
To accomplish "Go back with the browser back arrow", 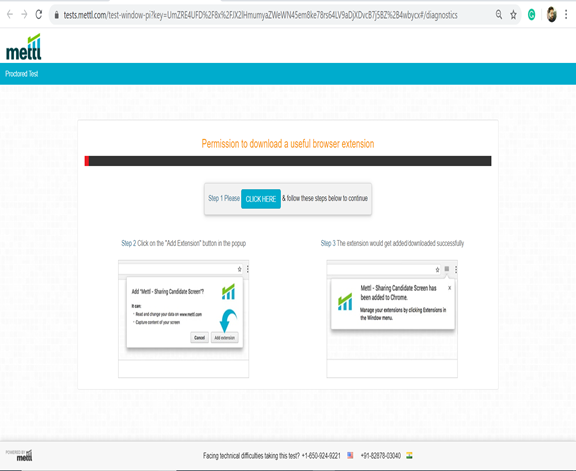I will (x=10, y=15).
